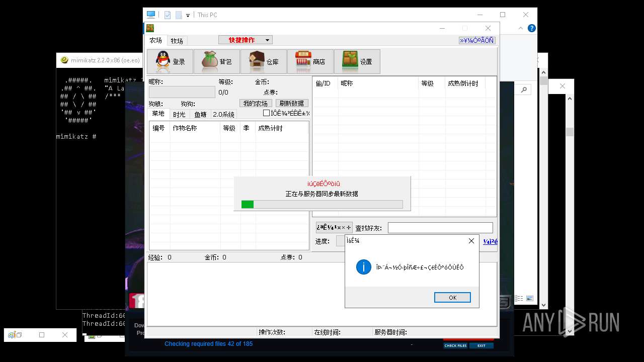Click the 查找好友 friend search field

pos(440,228)
